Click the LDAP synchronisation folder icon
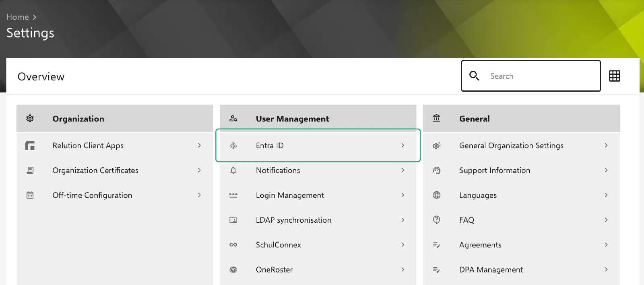Screen dimensions: 644x285 233,220
